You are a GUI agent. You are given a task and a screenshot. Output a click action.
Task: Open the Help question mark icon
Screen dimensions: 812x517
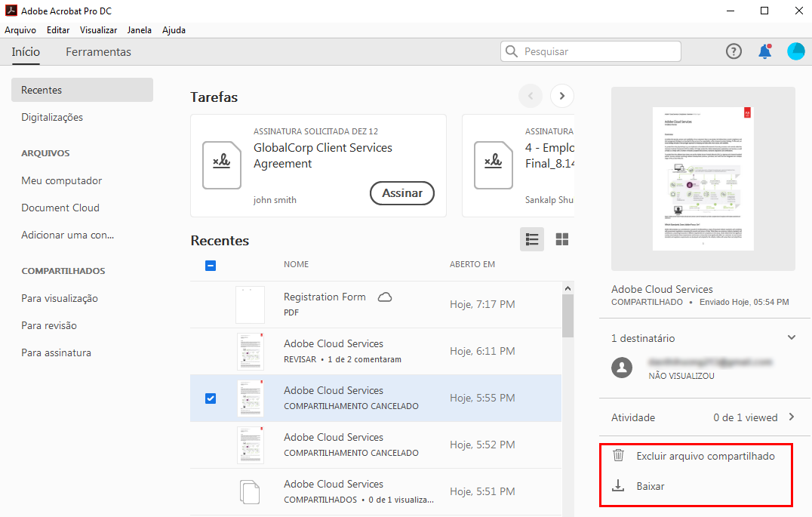734,51
